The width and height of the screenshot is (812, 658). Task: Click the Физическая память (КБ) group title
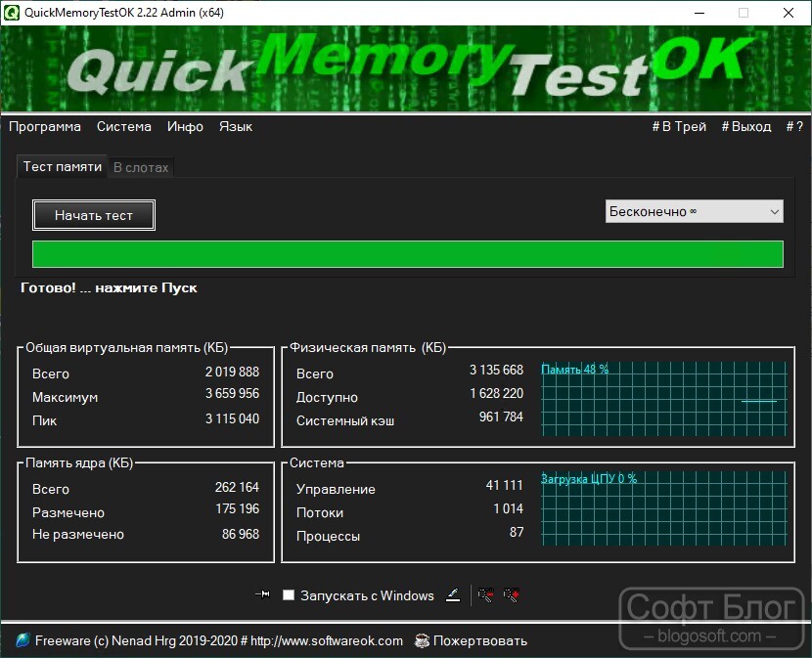point(368,347)
